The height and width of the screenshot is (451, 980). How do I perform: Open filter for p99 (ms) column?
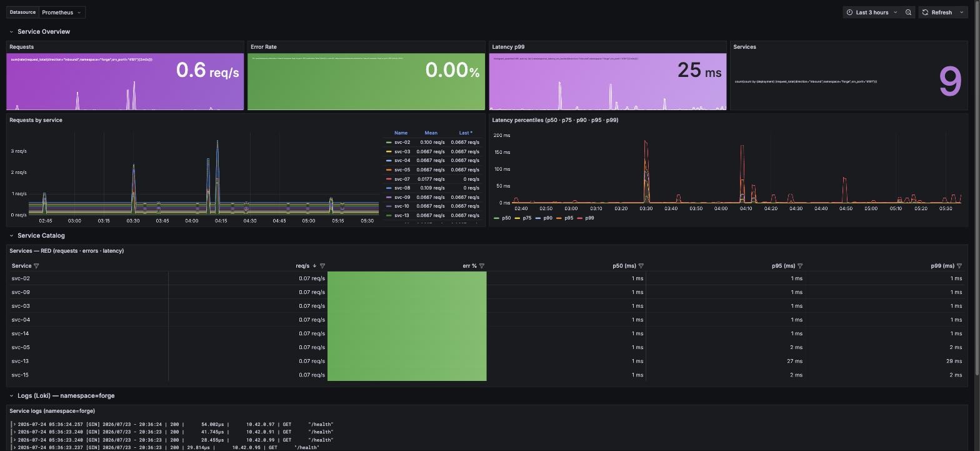(959, 266)
